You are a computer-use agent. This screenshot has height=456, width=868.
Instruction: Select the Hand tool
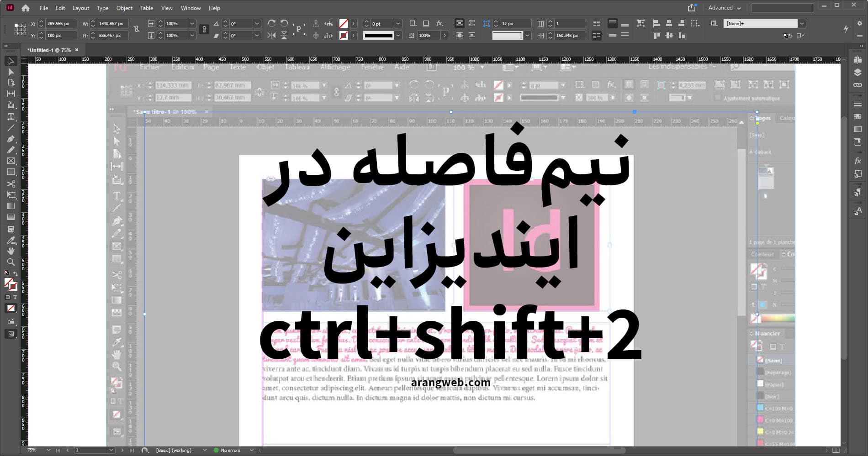pos(11,251)
